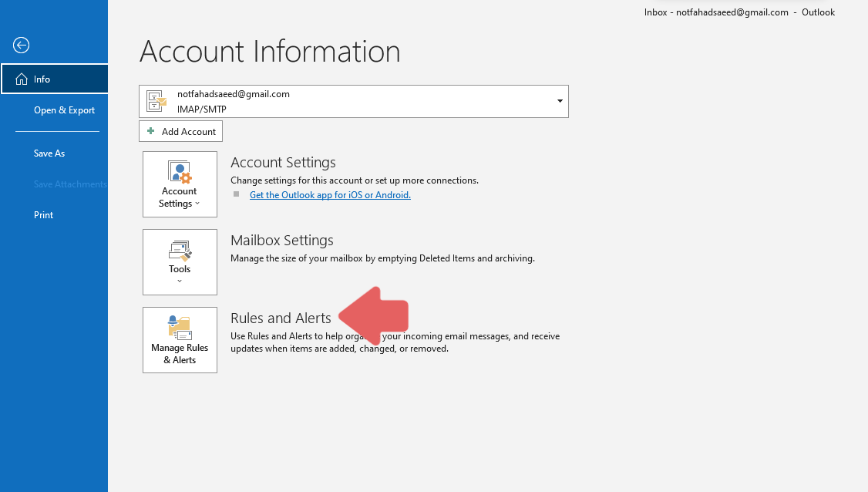Follow the Get the Outlook app link
868x492 pixels.
coord(330,195)
